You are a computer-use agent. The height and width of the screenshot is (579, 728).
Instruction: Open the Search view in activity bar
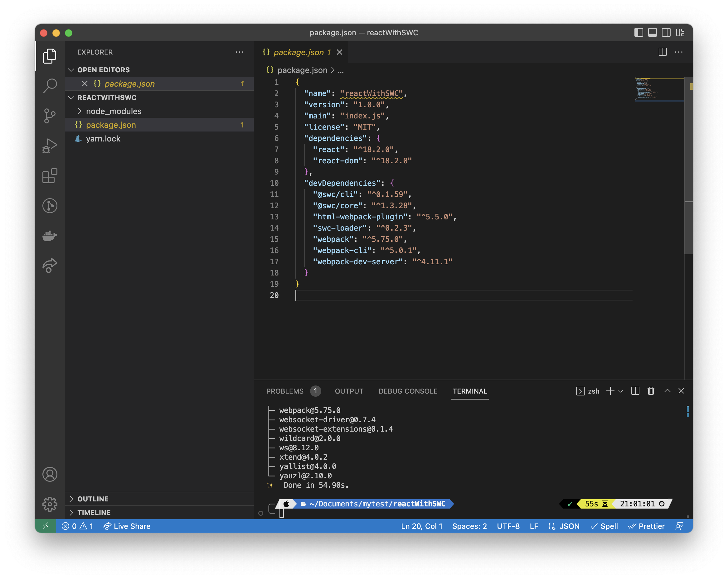pos(50,86)
